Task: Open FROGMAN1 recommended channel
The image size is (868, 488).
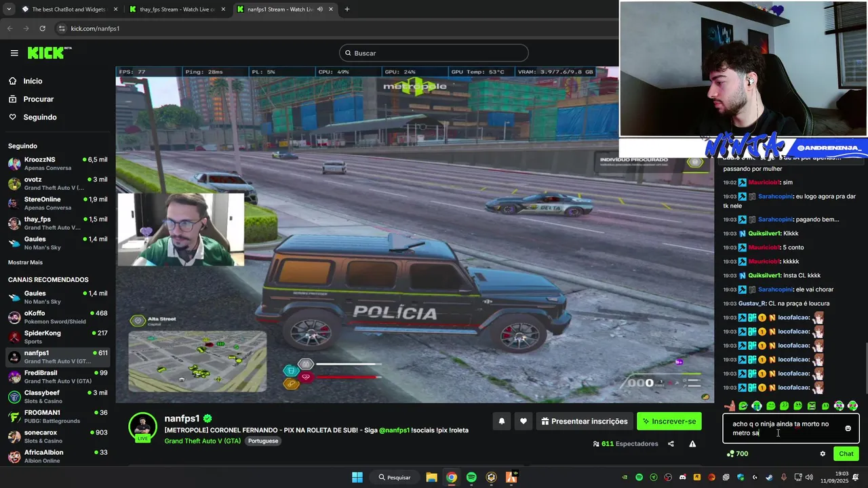Action: tap(58, 416)
